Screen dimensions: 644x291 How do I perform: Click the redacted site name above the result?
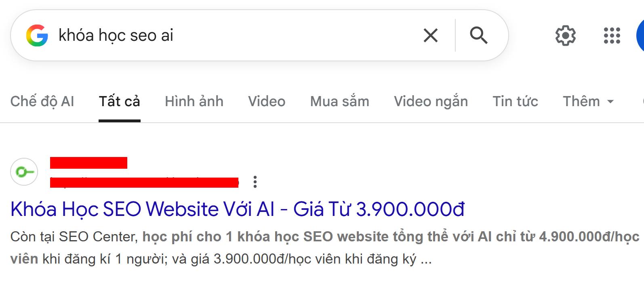coord(88,163)
